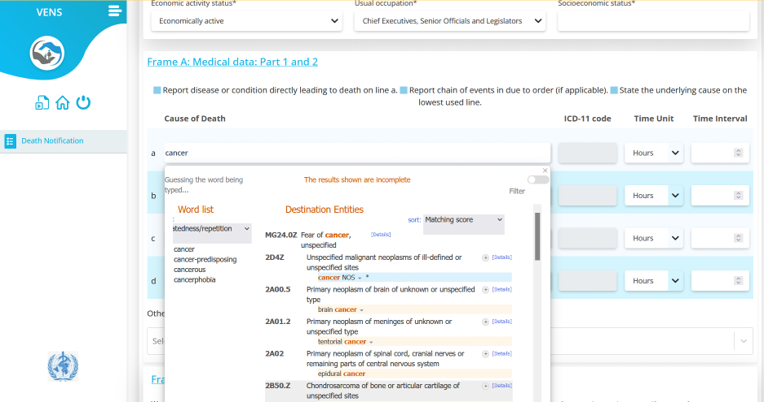Open the Other conditions select chevron

(744, 341)
